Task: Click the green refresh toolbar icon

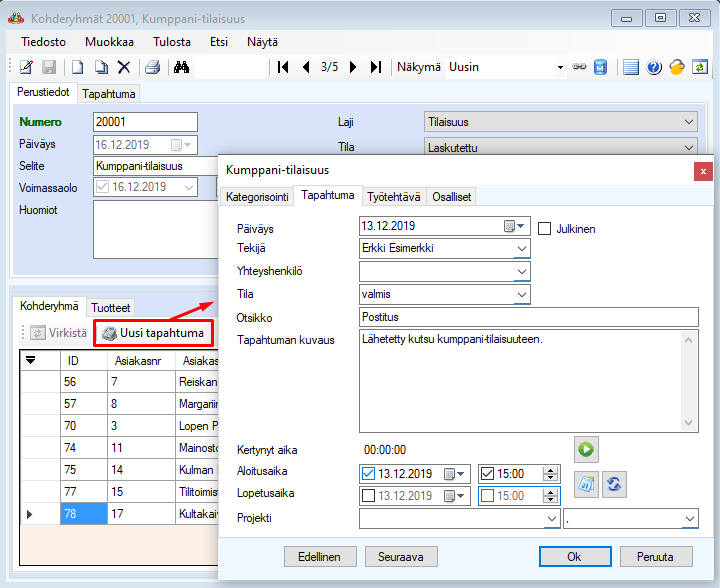Action: (x=699, y=67)
